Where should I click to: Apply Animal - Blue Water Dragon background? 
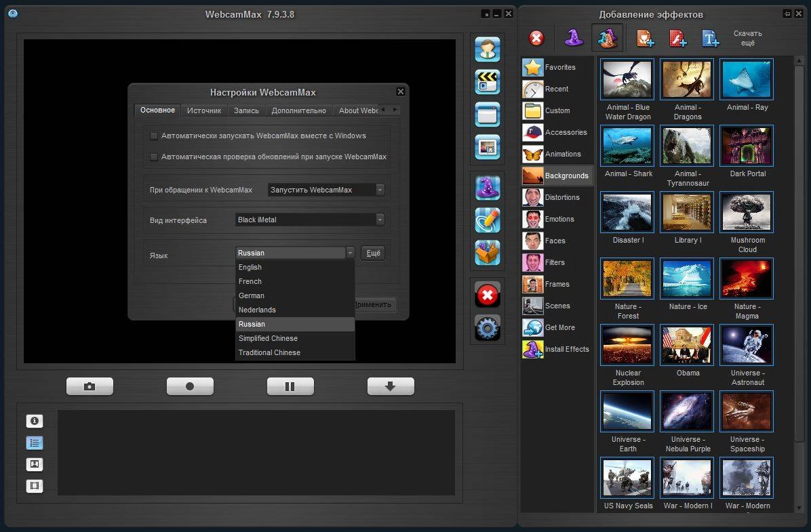click(627, 79)
